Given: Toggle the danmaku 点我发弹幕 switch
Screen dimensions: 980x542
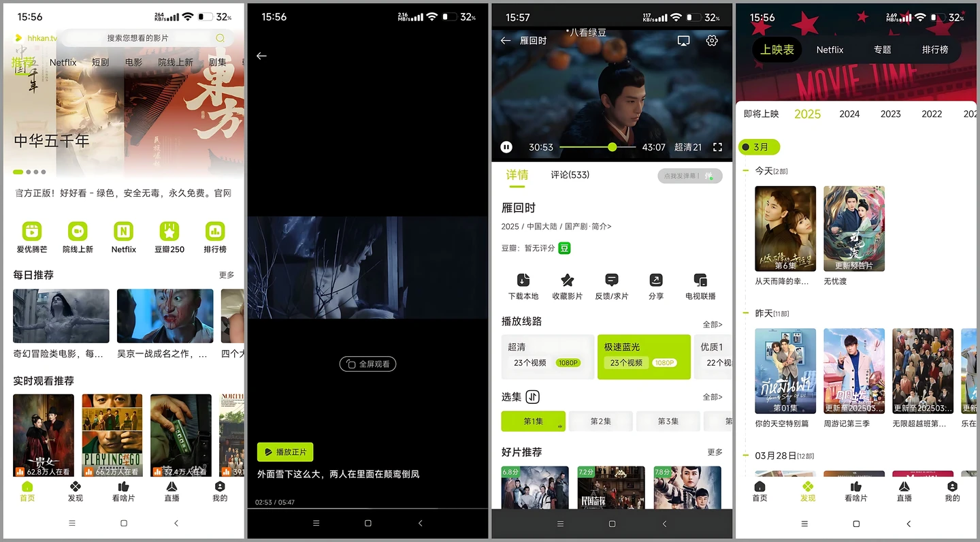Looking at the screenshot, I should tap(710, 176).
